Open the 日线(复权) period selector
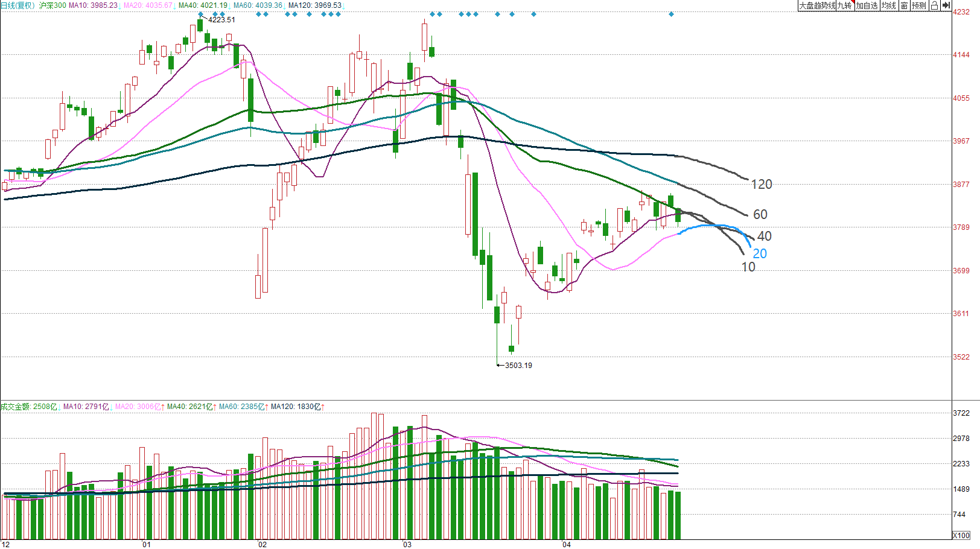This screenshot has width=980, height=549. click(x=18, y=5)
